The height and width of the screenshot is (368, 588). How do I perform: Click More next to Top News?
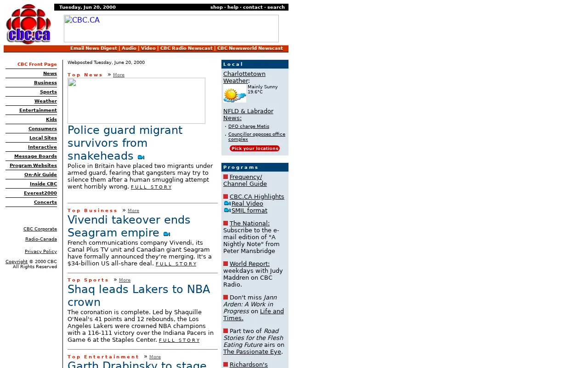pyautogui.click(x=119, y=75)
